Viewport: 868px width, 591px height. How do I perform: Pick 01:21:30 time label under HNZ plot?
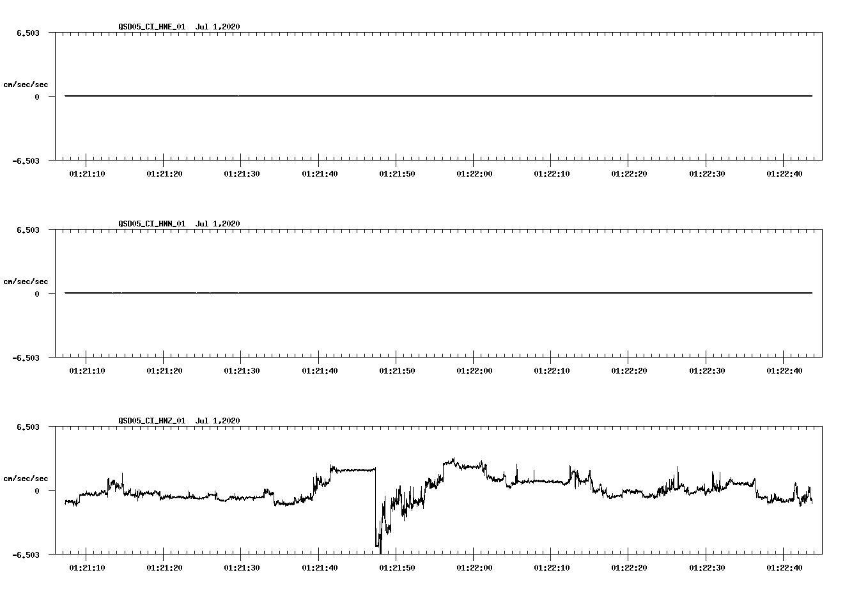coord(242,568)
